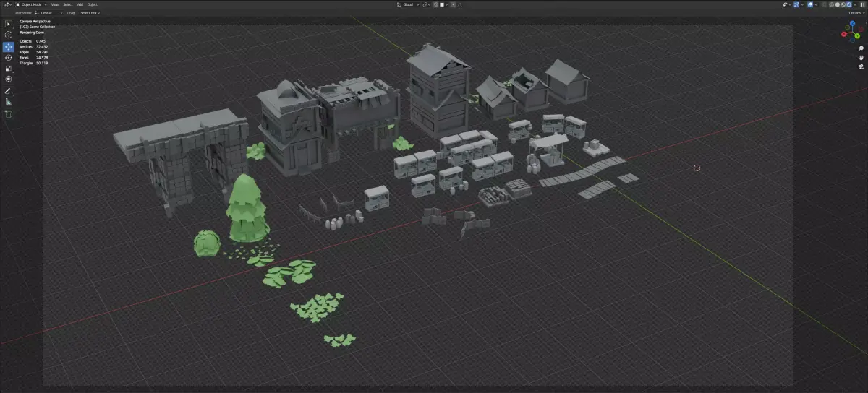Open the Add menu
This screenshot has height=393, width=868.
coord(80,4)
